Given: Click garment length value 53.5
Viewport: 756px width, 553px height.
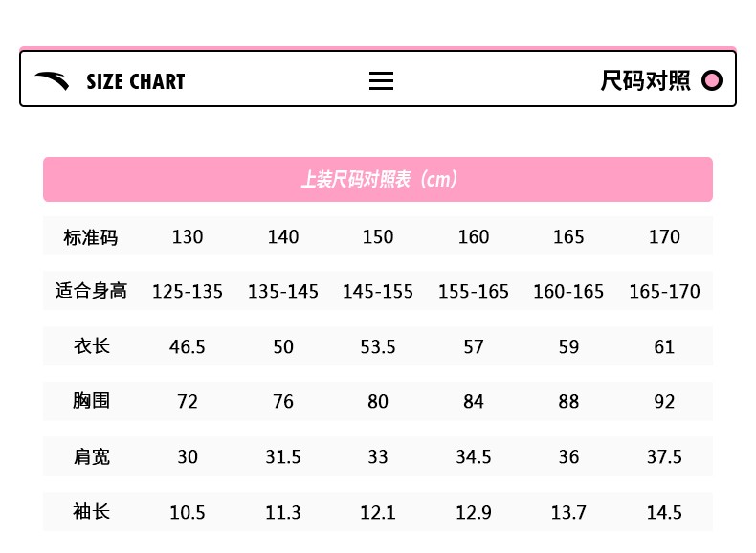Looking at the screenshot, I should [x=377, y=346].
